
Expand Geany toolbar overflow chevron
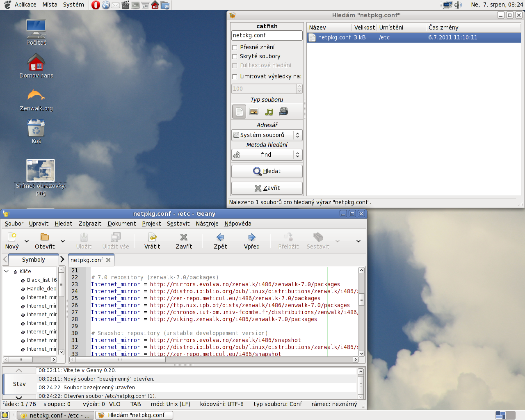pos(358,241)
